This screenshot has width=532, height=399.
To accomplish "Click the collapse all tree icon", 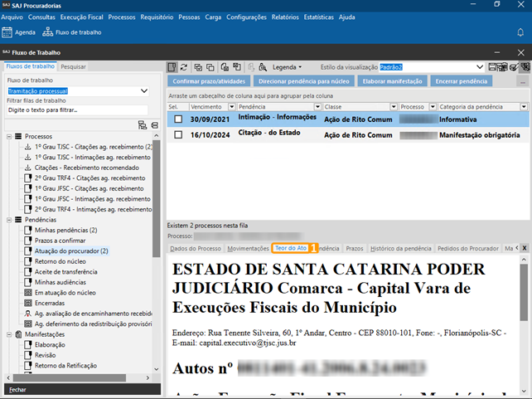I will click(153, 124).
